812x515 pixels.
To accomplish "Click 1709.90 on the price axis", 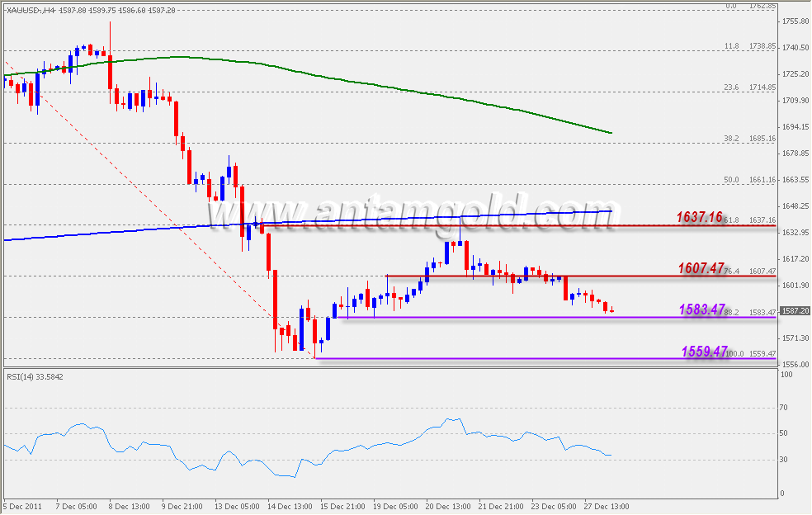I will (796, 101).
